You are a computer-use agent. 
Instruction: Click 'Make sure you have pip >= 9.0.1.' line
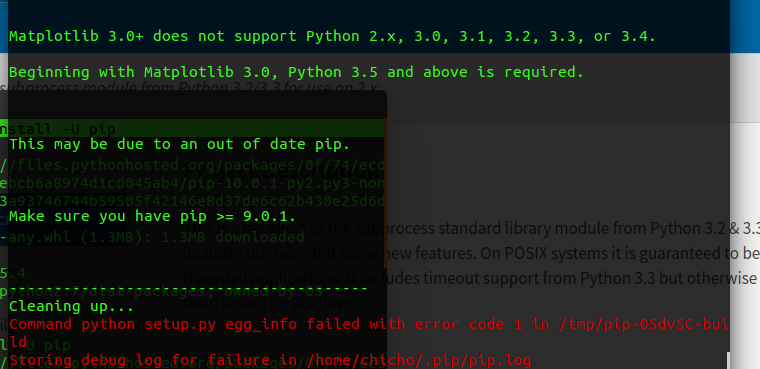click(x=152, y=216)
